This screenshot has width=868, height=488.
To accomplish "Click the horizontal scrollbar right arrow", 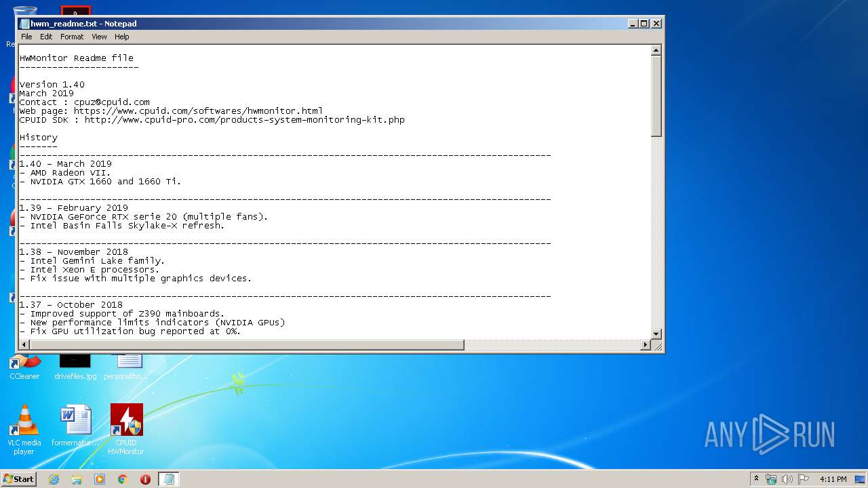I will pos(646,345).
